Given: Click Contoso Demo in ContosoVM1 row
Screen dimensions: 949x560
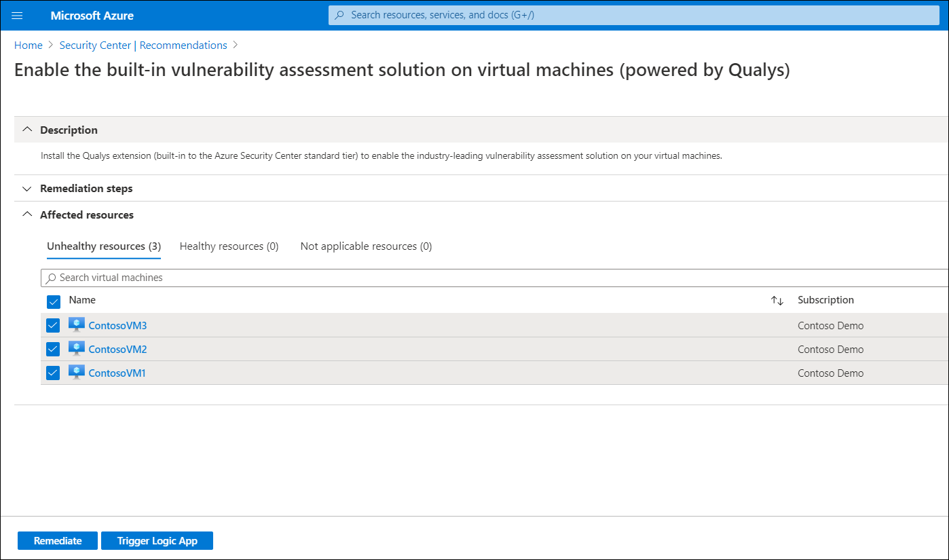Looking at the screenshot, I should (x=831, y=373).
